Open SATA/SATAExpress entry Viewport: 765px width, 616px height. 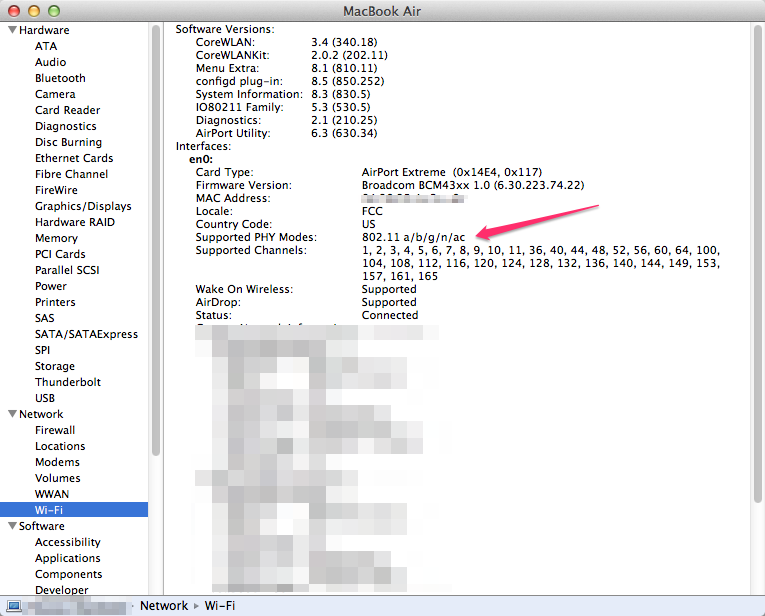coord(86,335)
